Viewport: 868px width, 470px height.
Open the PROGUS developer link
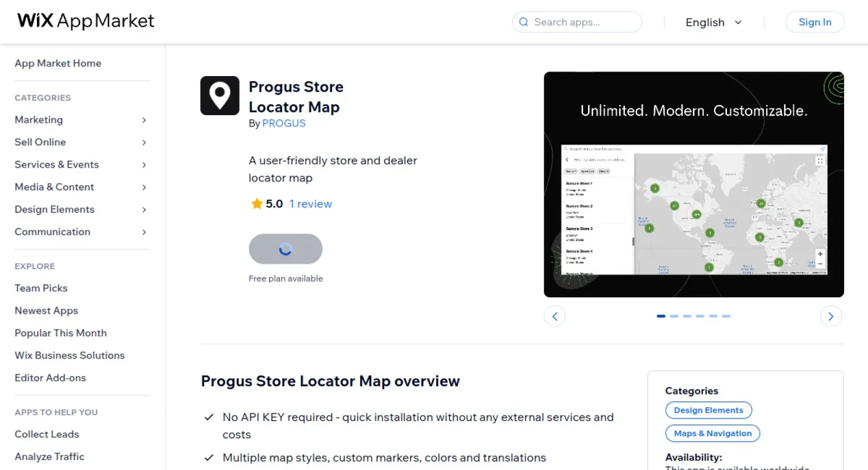click(284, 123)
